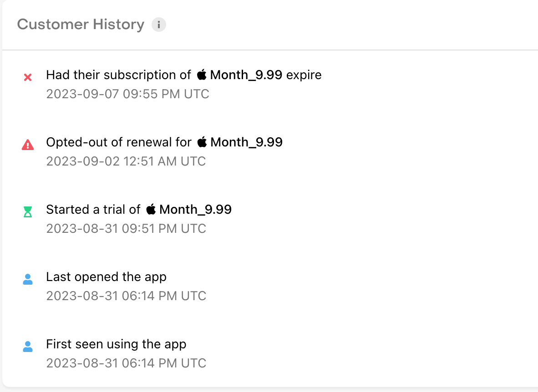Select the 'Had their subscription' expire event

tap(119, 75)
